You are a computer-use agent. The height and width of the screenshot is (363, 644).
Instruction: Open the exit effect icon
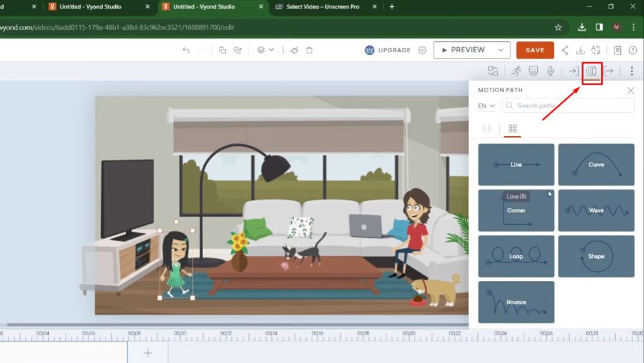[x=609, y=71]
